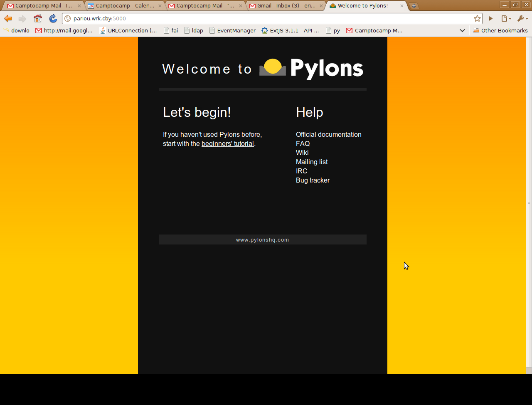532x405 pixels.
Task: Go back using the back arrow
Action: click(8, 18)
